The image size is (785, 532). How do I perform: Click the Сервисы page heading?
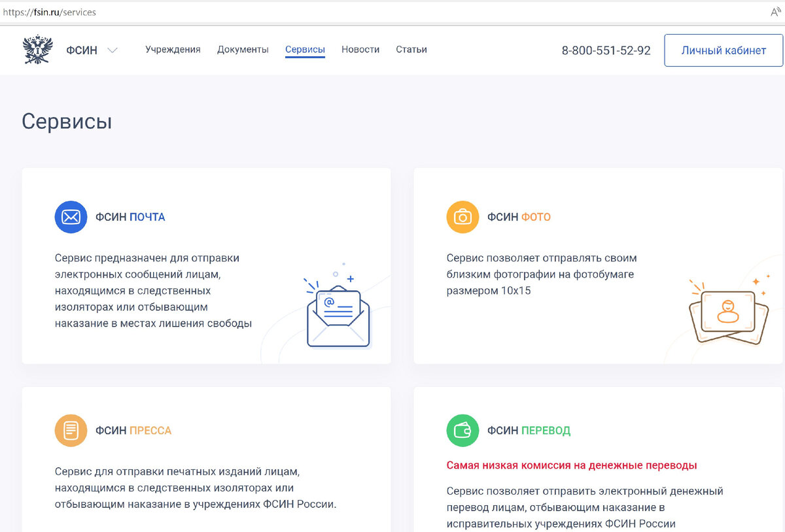point(67,122)
